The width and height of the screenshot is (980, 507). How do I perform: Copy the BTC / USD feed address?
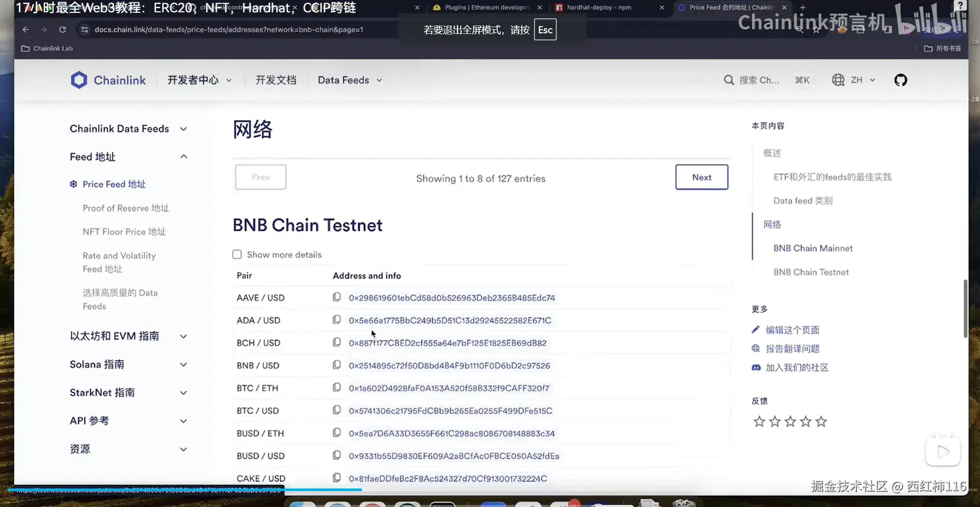337,410
